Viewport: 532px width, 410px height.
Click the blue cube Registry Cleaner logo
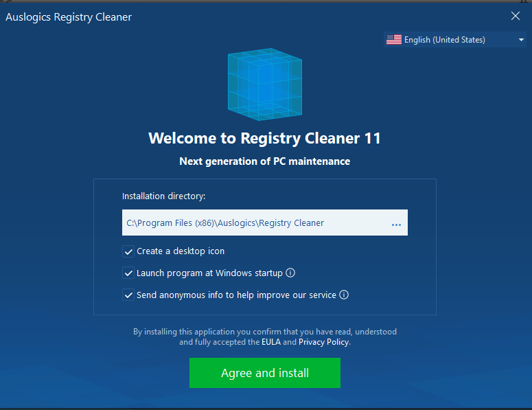pyautogui.click(x=265, y=84)
